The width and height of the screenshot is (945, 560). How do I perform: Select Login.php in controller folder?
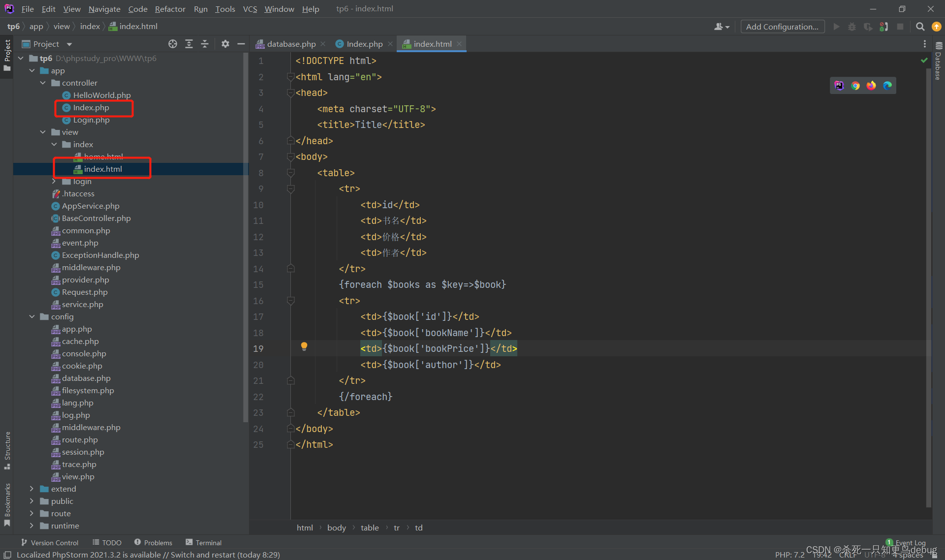click(91, 120)
